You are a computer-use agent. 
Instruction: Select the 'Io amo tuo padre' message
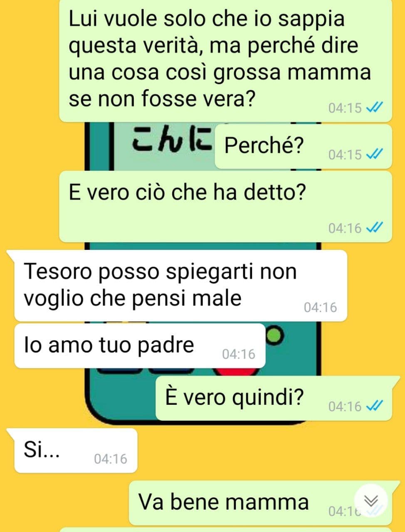(140, 346)
